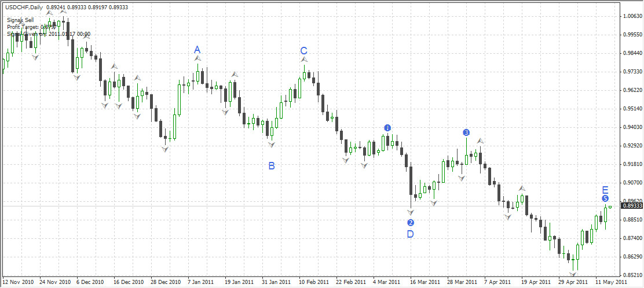Screen dimensions: 644x288
Task: Click the current price tag 0.89333
Action: 632,206
